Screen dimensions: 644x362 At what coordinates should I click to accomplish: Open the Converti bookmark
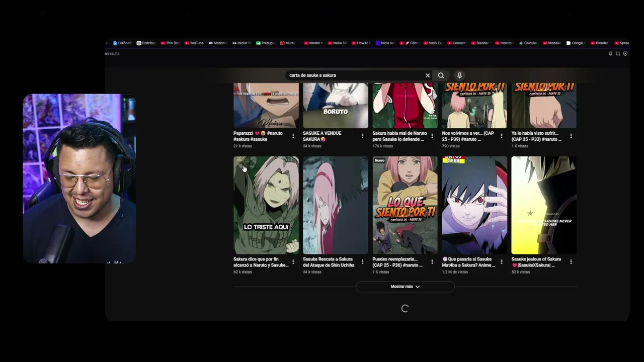click(457, 43)
